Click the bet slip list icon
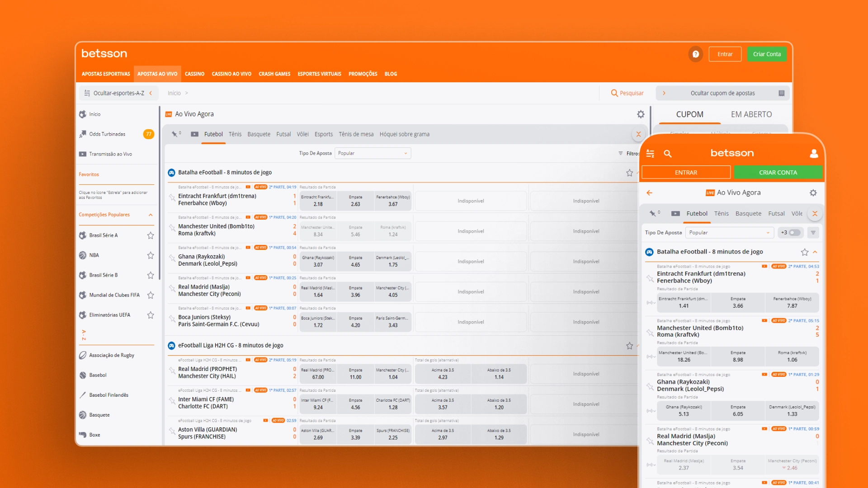The image size is (868, 488). coord(781,93)
